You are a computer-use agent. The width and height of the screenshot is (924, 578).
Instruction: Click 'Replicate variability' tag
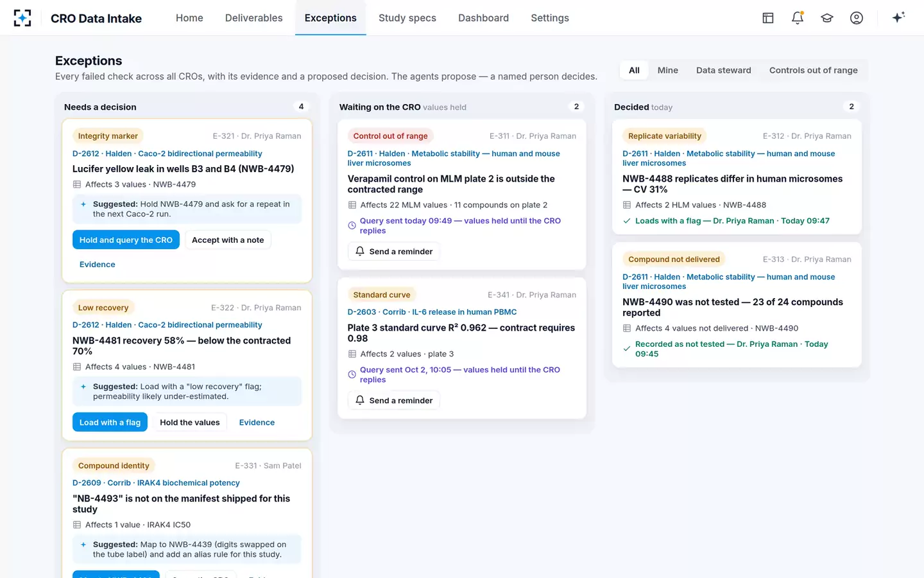(665, 136)
